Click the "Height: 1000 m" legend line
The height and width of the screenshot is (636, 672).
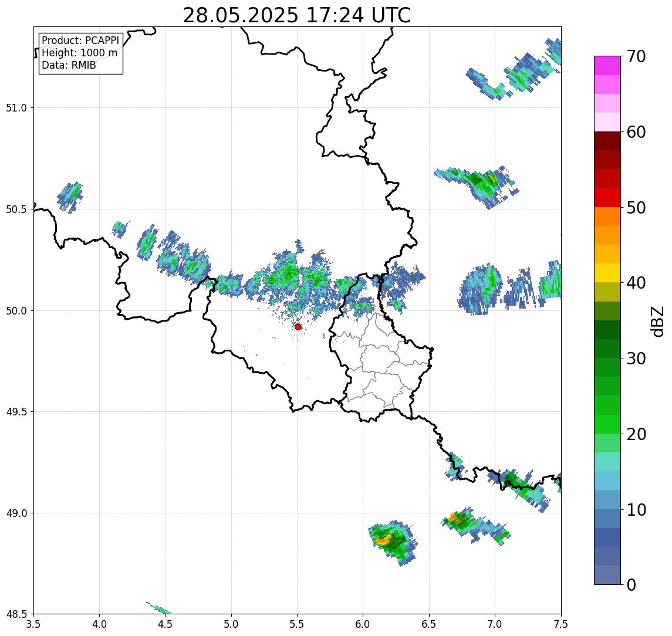[79, 53]
